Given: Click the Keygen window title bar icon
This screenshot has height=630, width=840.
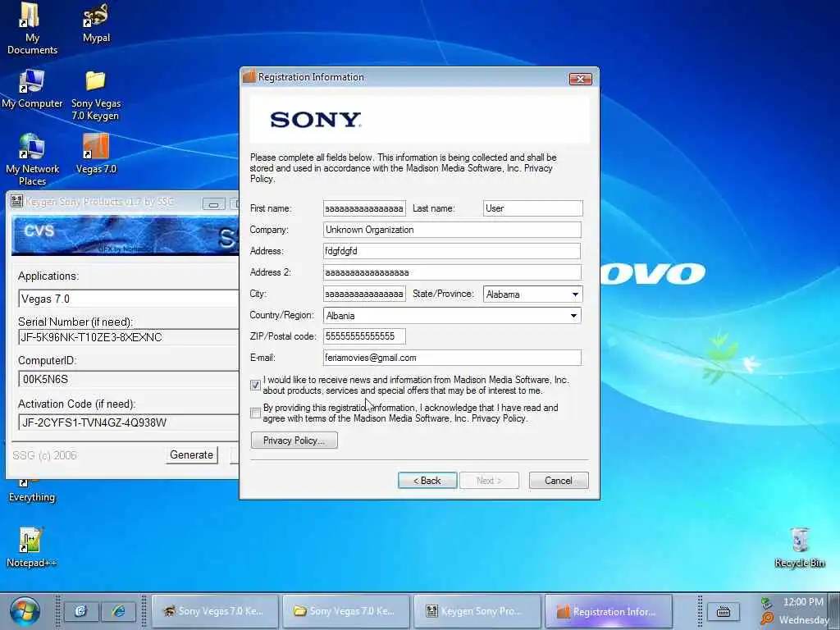Looking at the screenshot, I should click(16, 202).
